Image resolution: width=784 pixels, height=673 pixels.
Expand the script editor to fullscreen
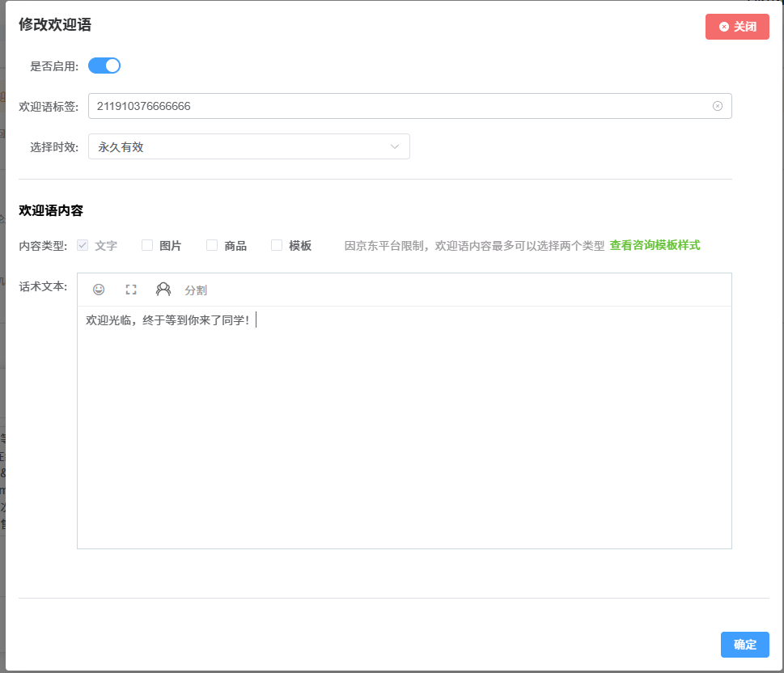click(131, 290)
